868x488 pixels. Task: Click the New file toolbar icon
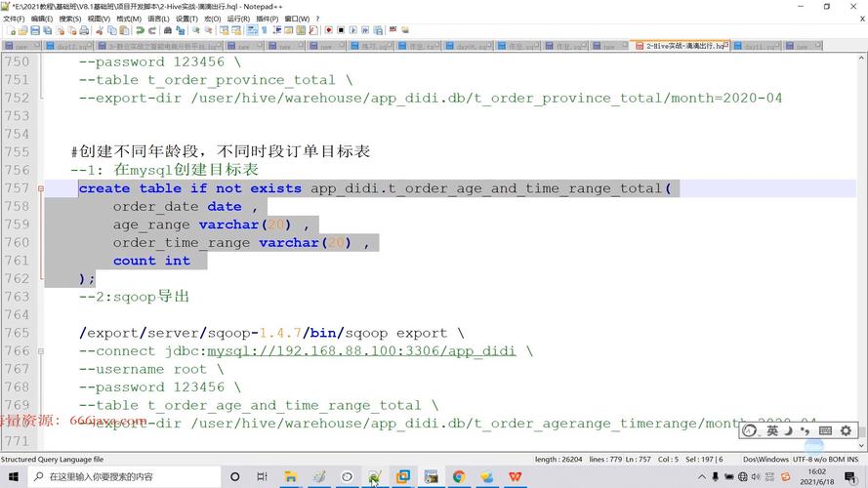pos(12,30)
